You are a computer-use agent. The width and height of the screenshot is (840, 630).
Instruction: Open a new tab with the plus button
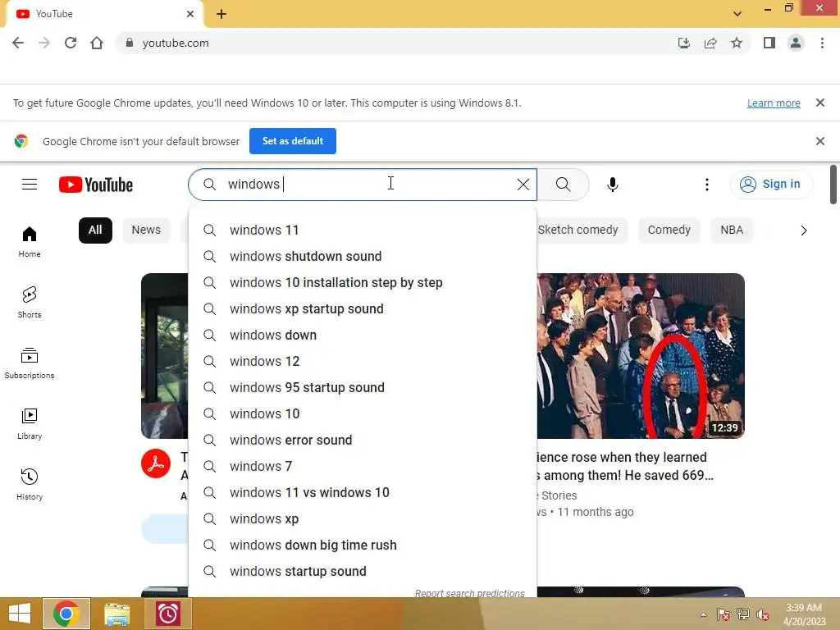click(x=221, y=14)
